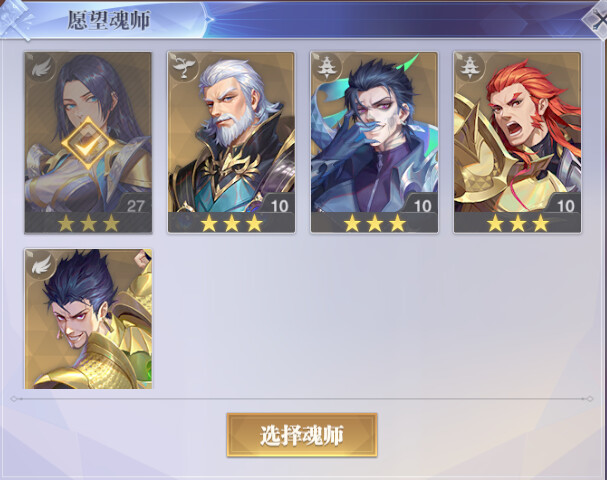
Task: Click the hammer emblem beside 愿望魂师 title
Action: pos(15,19)
